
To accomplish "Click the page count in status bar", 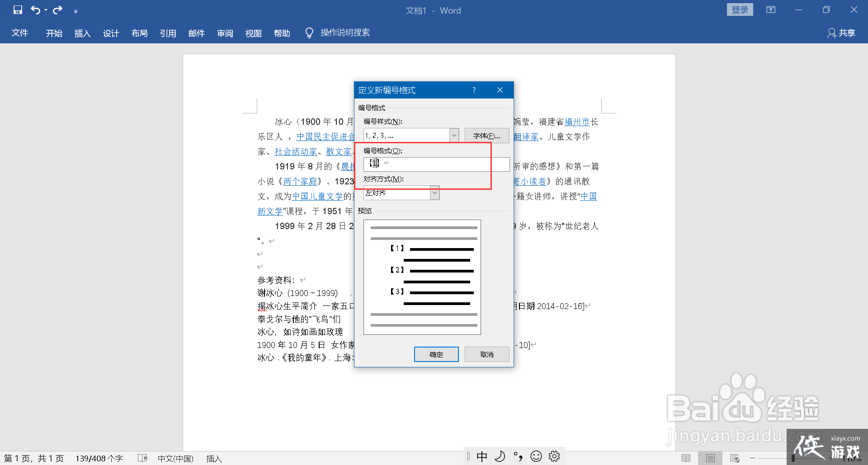I will [x=34, y=458].
